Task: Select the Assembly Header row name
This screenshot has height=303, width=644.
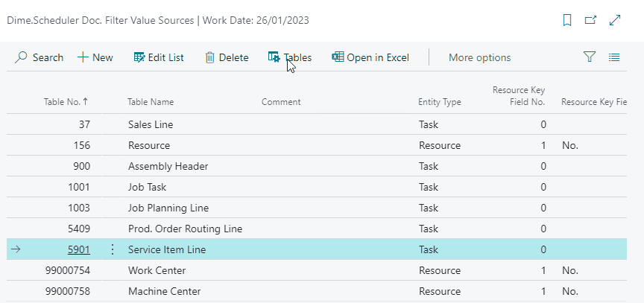Action: tap(168, 166)
